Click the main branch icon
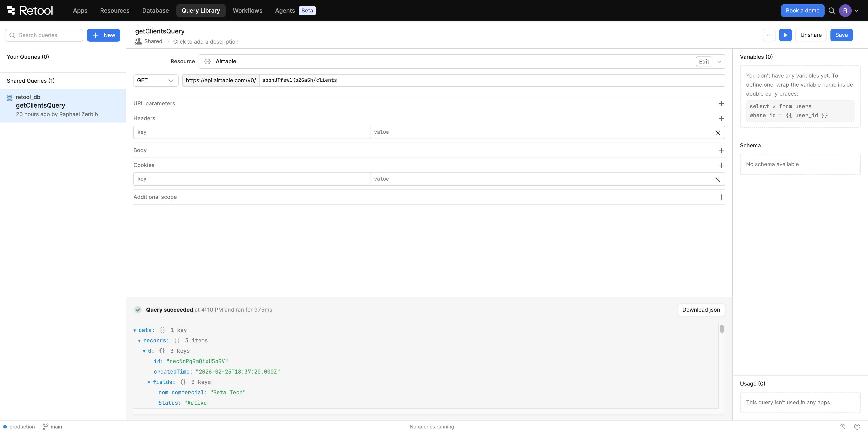The width and height of the screenshot is (868, 433). (45, 427)
